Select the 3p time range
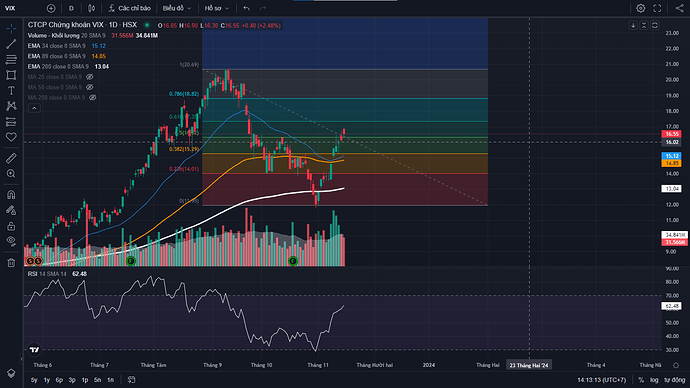690x388 pixels. tap(72, 380)
